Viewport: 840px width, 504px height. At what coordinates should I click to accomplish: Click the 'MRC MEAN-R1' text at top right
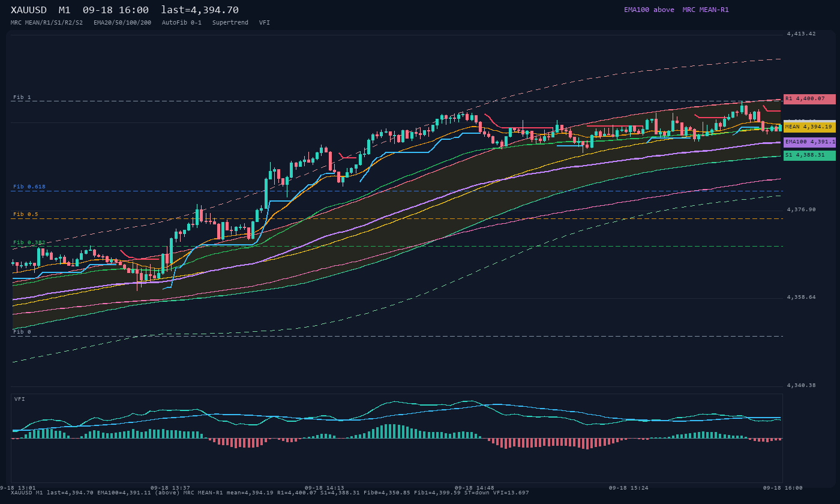(x=706, y=10)
